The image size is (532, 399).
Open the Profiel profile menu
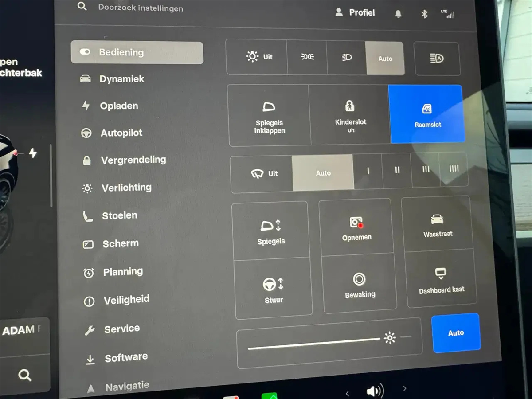(x=355, y=12)
